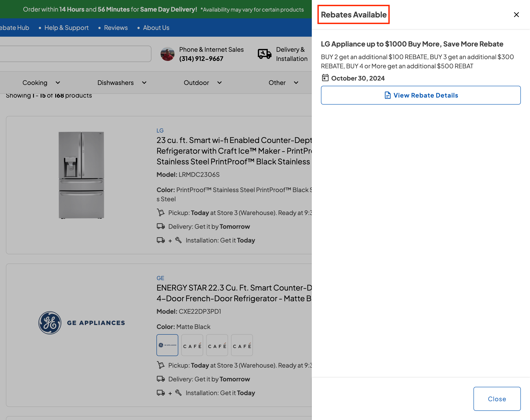This screenshot has width=530, height=420.
Task: Click the sales representative avatar photo
Action: click(168, 54)
